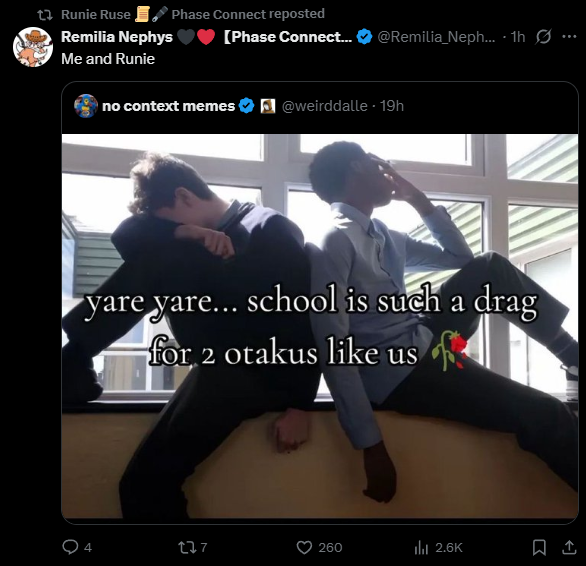The height and width of the screenshot is (566, 586).
Task: Repost this tweet using the retweet icon
Action: point(186,548)
